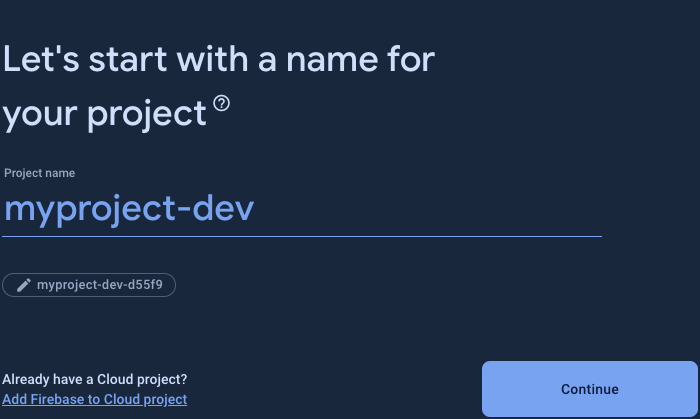This screenshot has width=700, height=419.
Task: Show the tooltip for naming your project
Action: 221,104
